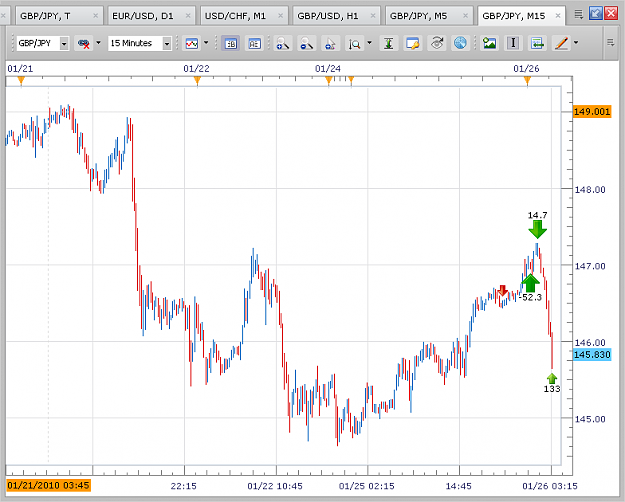Toggle the first chart panel button
625x502 pixels.
pos(230,43)
